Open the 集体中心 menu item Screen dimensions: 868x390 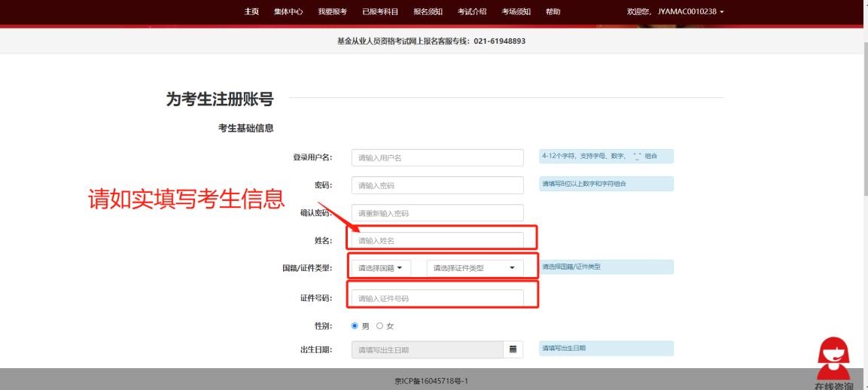point(288,11)
